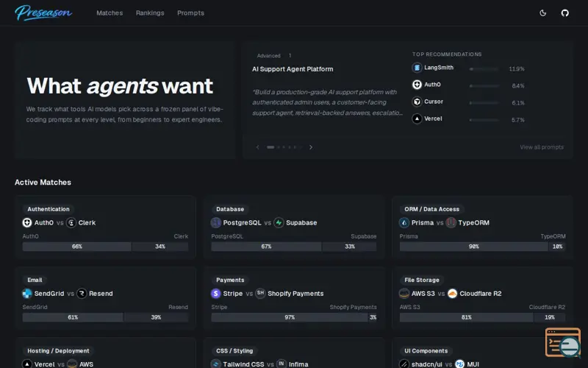Open the floating terminal chat widget
This screenshot has height=368, width=588.
pyautogui.click(x=563, y=342)
